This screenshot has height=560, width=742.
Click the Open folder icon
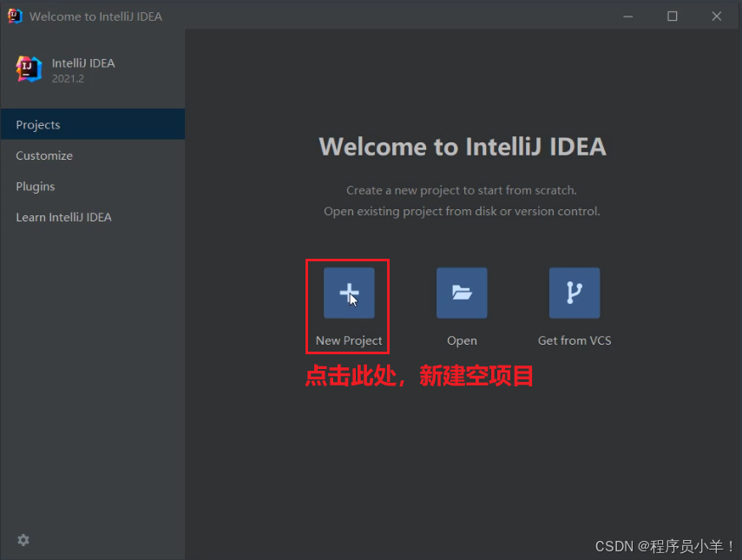(462, 293)
